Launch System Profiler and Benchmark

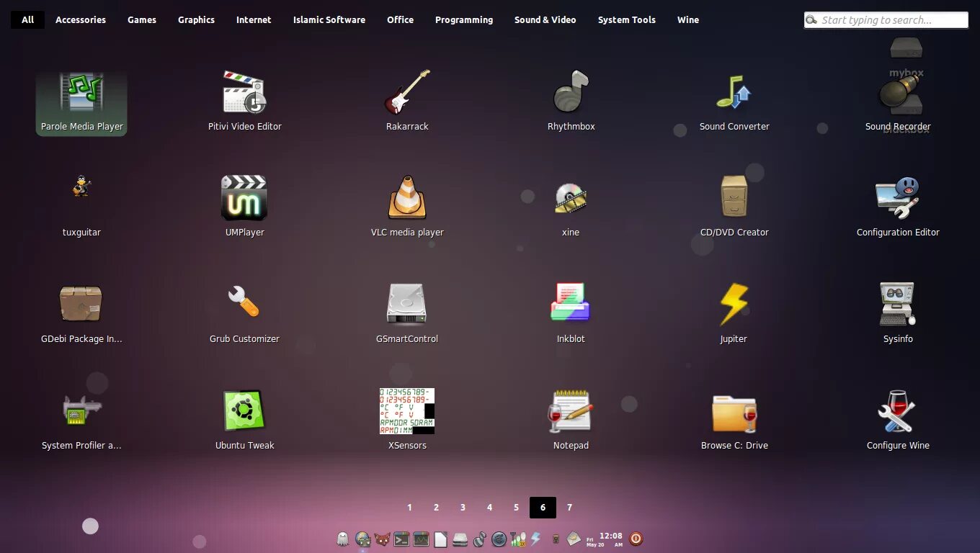[x=81, y=421]
